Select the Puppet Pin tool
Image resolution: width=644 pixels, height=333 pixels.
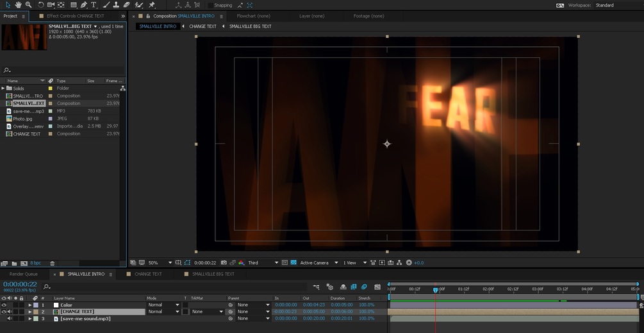[152, 5]
